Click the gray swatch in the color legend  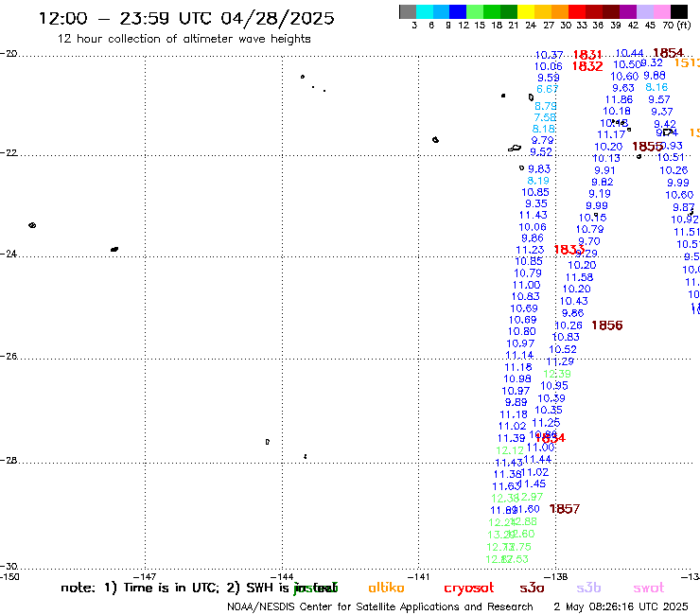408,11
